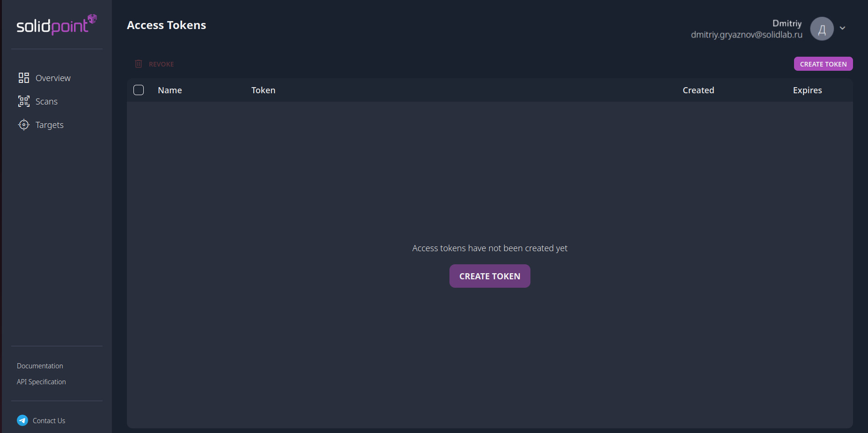
Task: Sort the table by the Created column
Action: pos(698,90)
